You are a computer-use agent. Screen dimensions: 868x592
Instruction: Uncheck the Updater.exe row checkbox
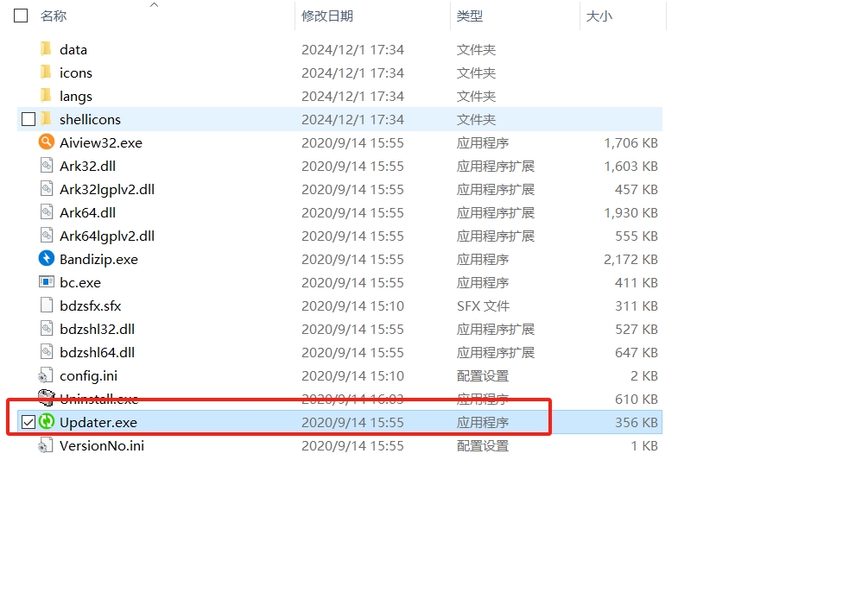click(29, 422)
